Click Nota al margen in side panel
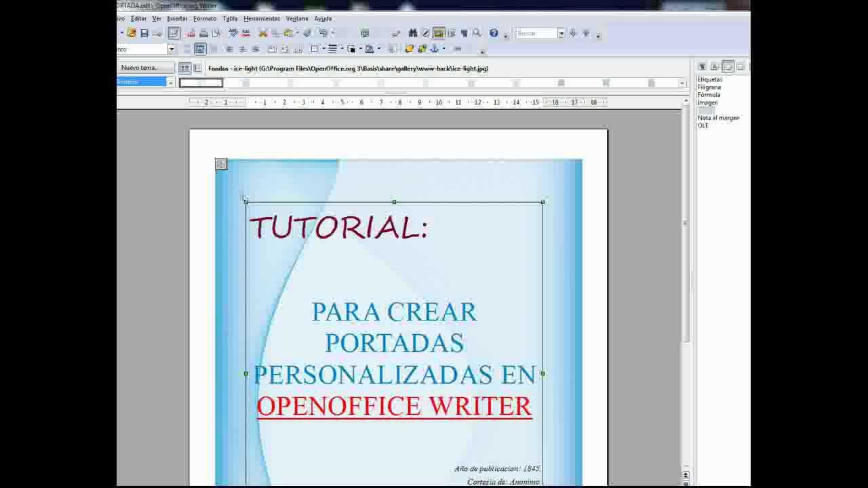The image size is (868, 488). coord(718,118)
